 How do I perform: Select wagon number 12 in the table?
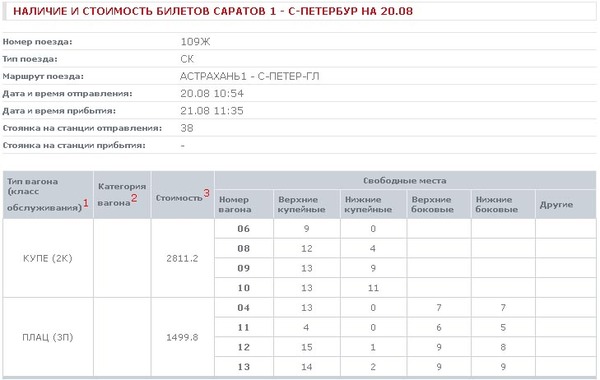[243, 347]
